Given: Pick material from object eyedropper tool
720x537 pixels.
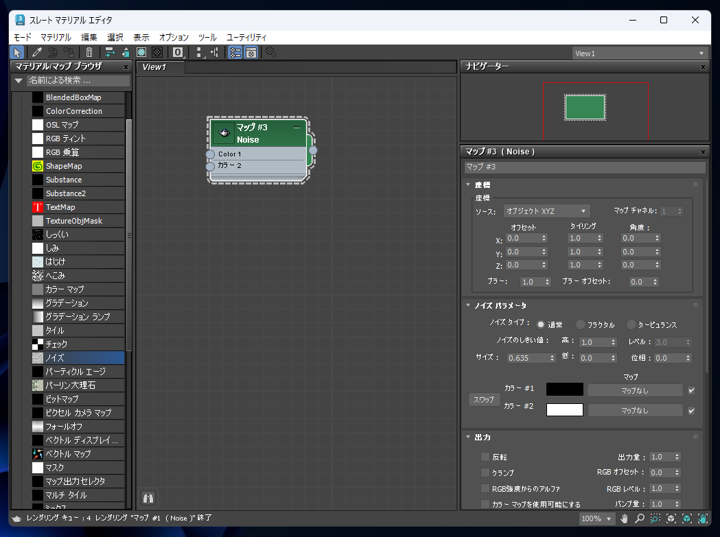Looking at the screenshot, I should coord(37,52).
